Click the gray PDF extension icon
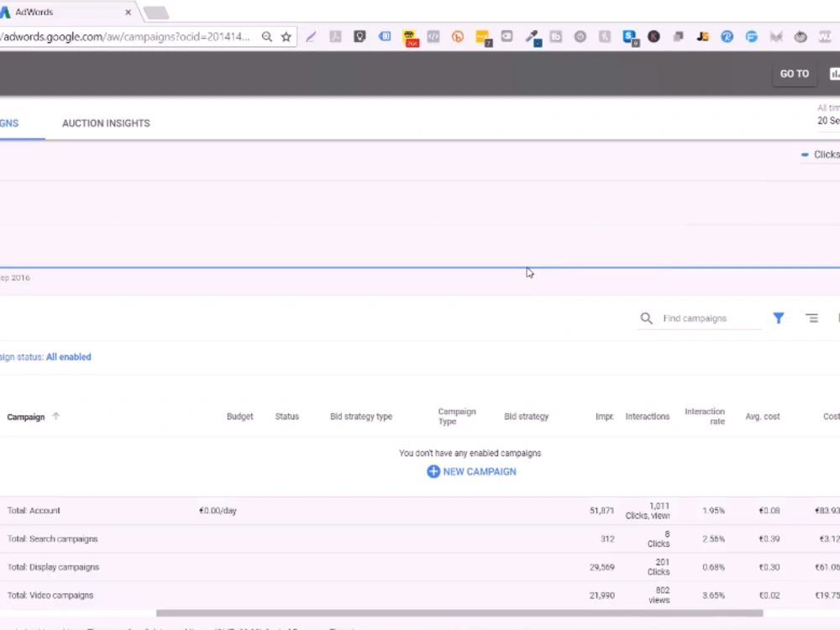The width and height of the screenshot is (840, 630). pyautogui.click(x=335, y=36)
